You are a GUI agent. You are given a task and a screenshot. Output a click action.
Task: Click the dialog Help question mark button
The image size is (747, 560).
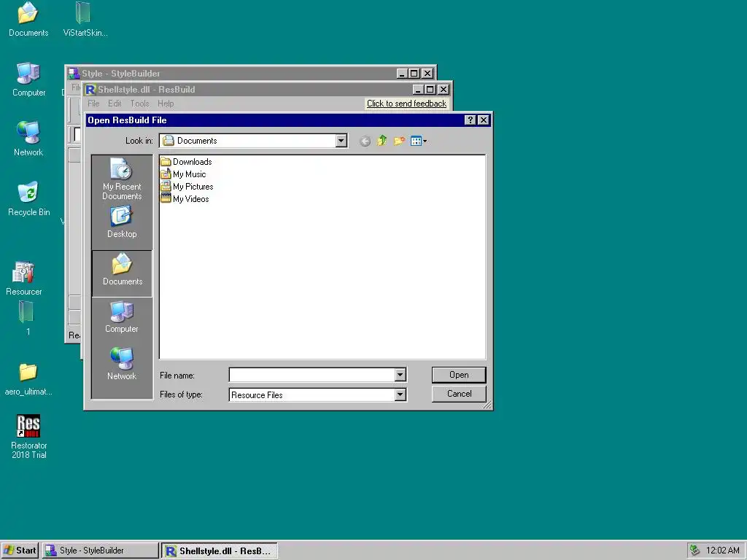click(471, 120)
